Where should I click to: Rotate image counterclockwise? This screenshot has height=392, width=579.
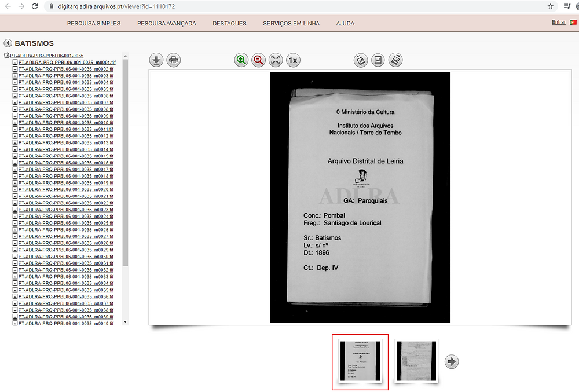click(x=361, y=60)
